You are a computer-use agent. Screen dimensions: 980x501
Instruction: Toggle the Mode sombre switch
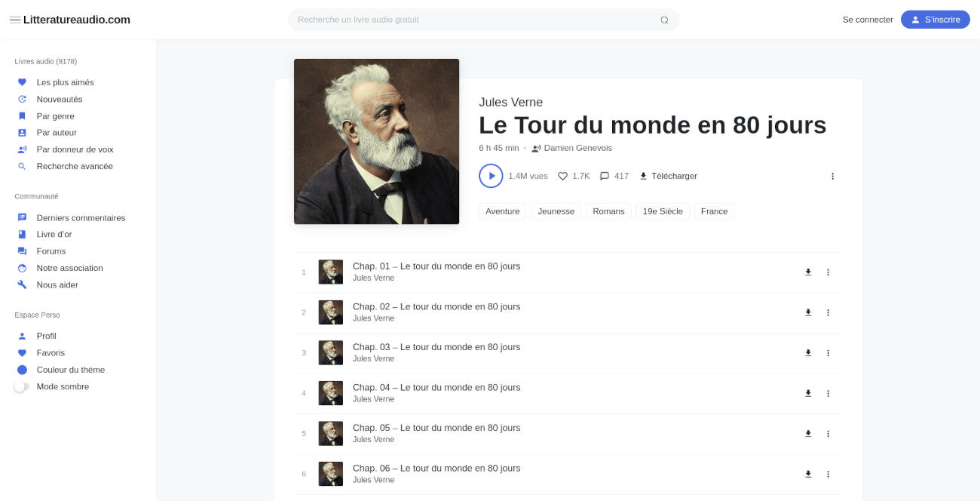tap(22, 386)
